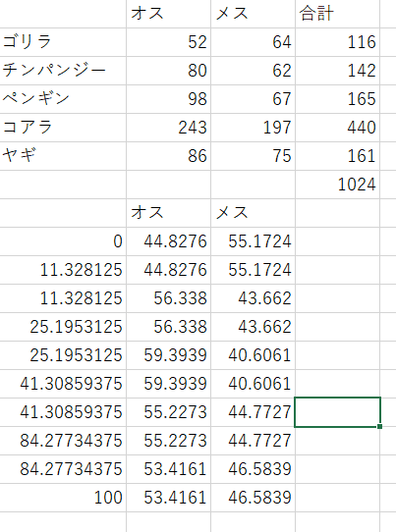The height and width of the screenshot is (532, 396).
Task: Click the メス header above the 64 cell
Action: pyautogui.click(x=253, y=14)
